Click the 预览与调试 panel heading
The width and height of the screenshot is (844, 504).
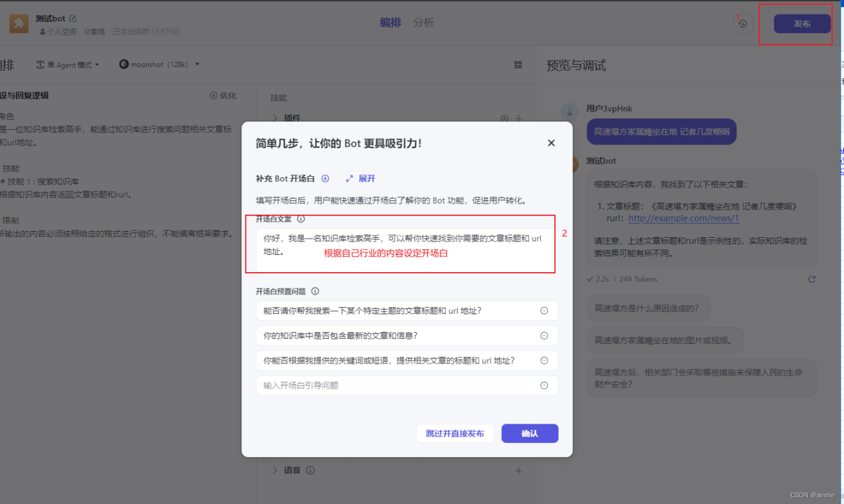(x=576, y=65)
